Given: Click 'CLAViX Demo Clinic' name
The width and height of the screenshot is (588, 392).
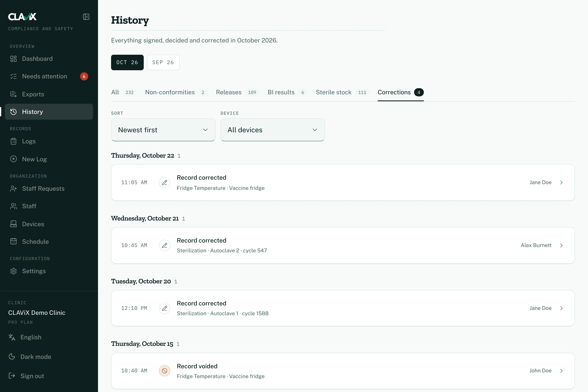Looking at the screenshot, I should (x=37, y=313).
